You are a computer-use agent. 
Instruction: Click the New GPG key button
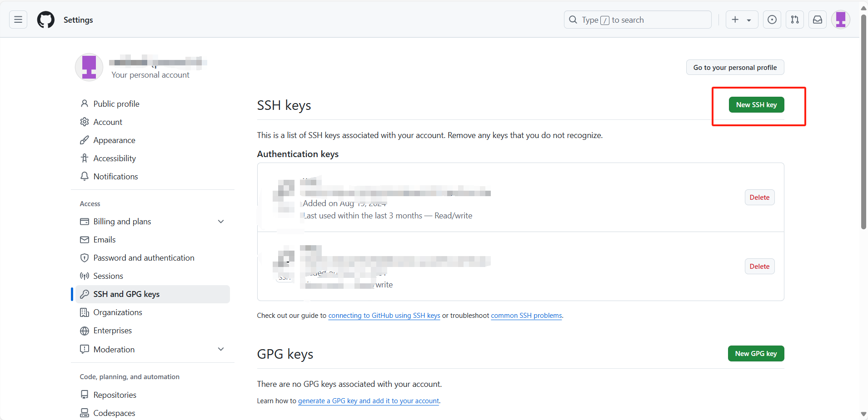tap(756, 354)
